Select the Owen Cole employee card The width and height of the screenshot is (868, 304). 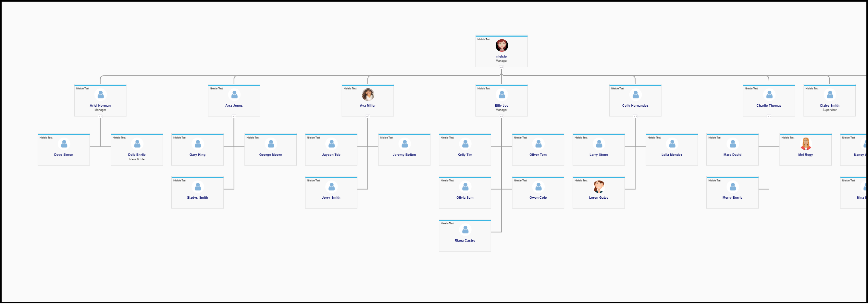(x=538, y=193)
